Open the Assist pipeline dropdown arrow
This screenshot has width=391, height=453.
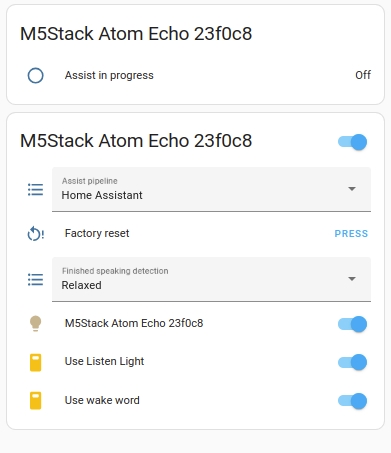[352, 189]
